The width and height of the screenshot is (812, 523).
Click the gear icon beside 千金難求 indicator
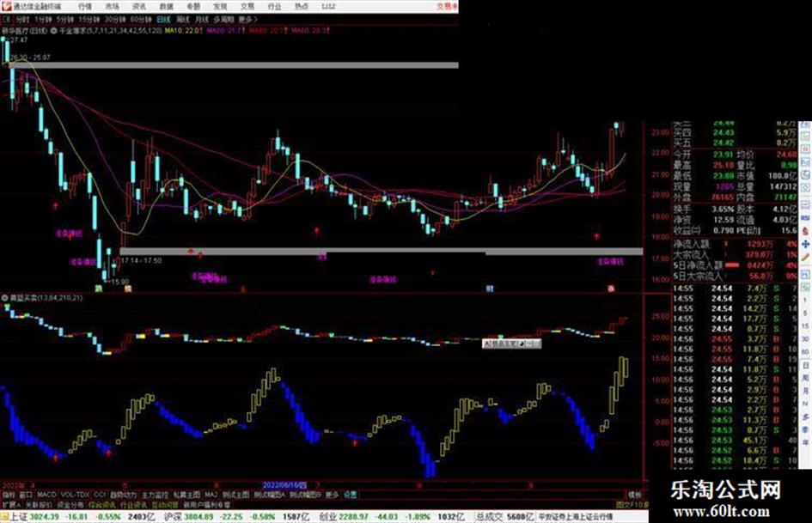(x=54, y=31)
